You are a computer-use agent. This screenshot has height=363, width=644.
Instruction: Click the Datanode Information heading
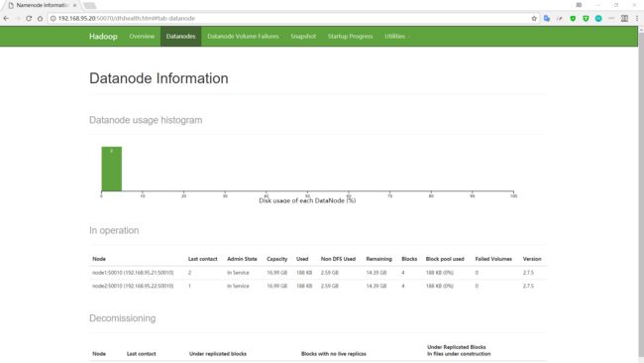tap(159, 78)
